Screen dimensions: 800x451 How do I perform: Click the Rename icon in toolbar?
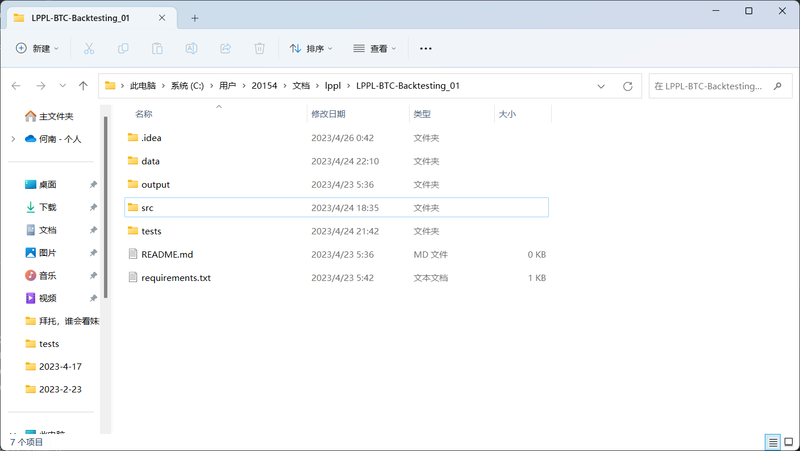point(191,48)
